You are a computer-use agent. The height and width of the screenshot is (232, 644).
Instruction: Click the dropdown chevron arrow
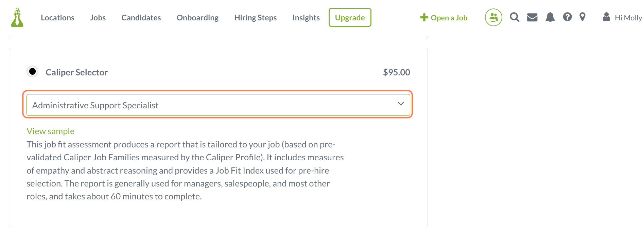coord(401,104)
